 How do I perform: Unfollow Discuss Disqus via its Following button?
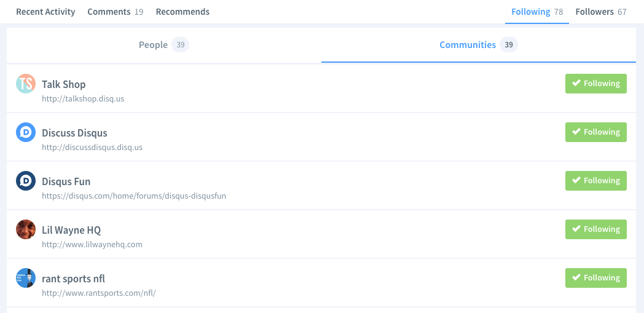596,132
